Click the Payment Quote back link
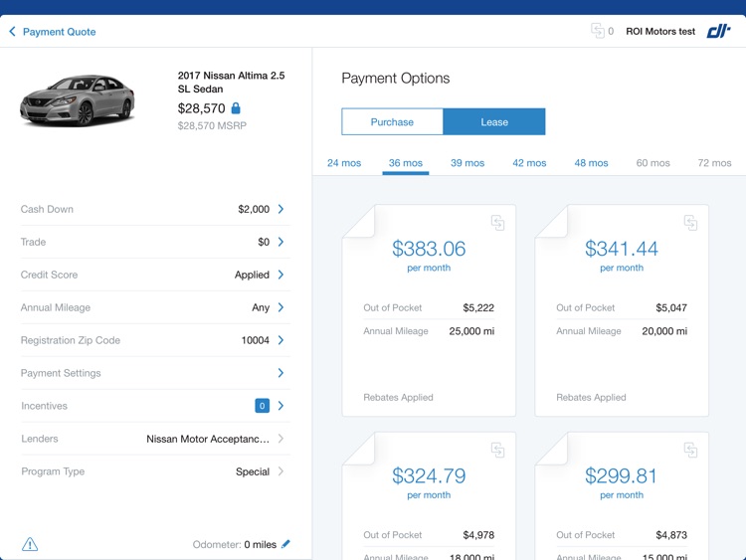The height and width of the screenshot is (560, 746). [x=59, y=32]
